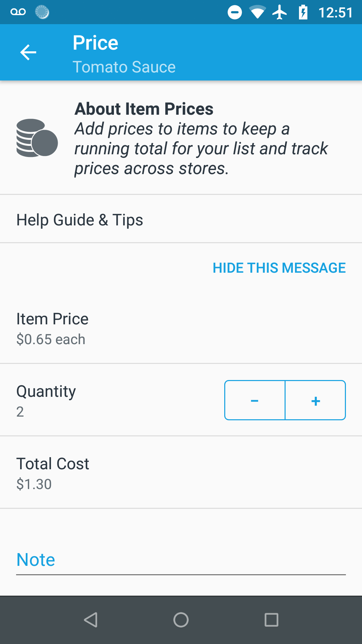Open Android recent apps button

pos(271,620)
